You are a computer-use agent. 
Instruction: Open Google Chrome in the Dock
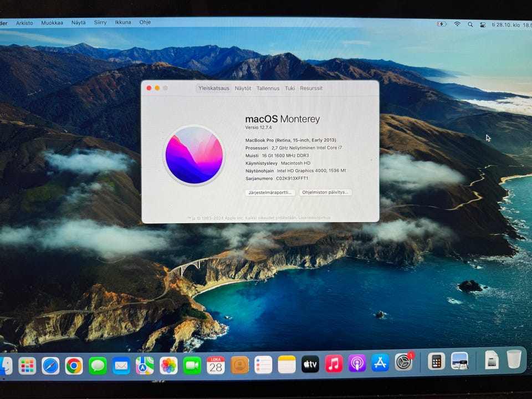pyautogui.click(x=74, y=366)
